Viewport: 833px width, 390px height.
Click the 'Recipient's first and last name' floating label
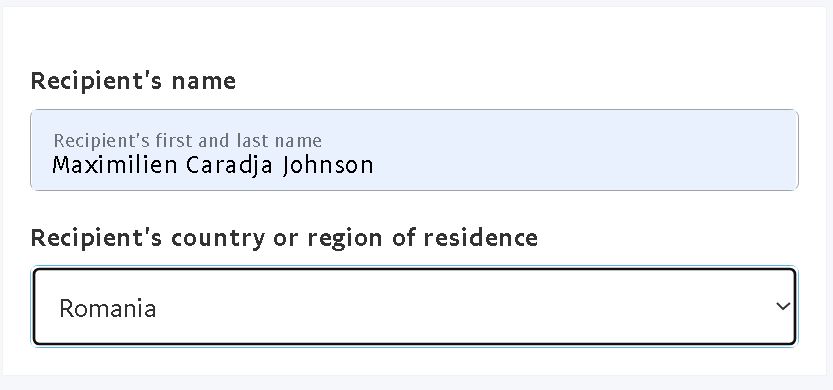tap(188, 141)
